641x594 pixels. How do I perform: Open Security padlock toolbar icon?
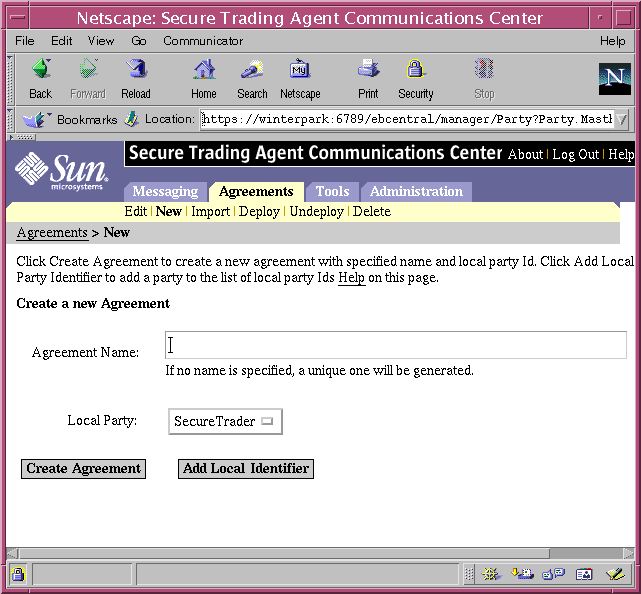[x=415, y=68]
